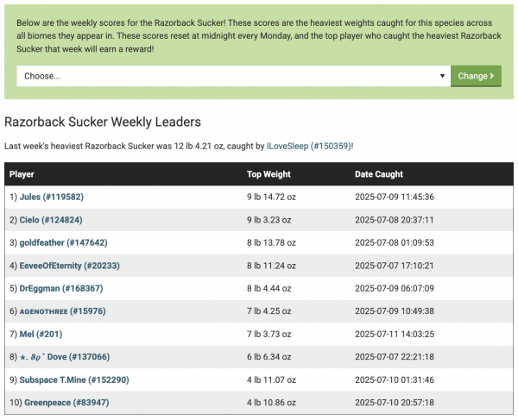Open Jules (#119582) player profile
The width and height of the screenshot is (518, 420).
click(58, 197)
